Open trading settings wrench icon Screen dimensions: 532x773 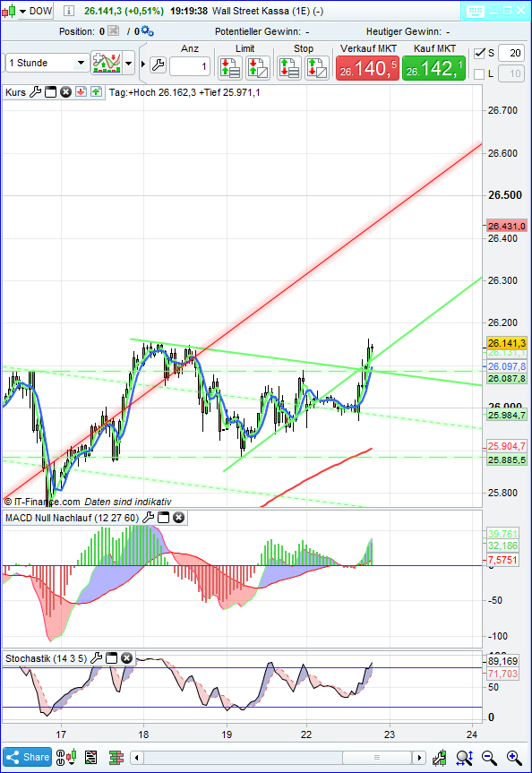[158, 64]
